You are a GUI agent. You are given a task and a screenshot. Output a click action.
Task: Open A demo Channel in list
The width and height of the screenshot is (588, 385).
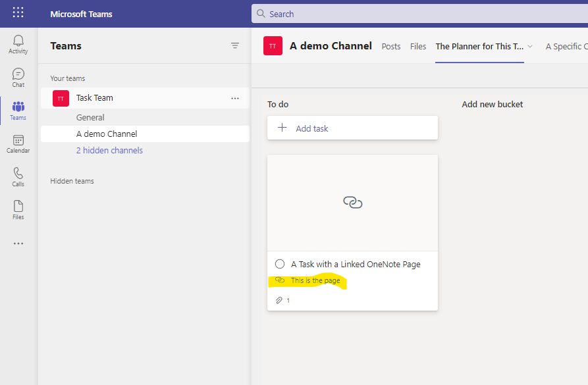[145, 134]
